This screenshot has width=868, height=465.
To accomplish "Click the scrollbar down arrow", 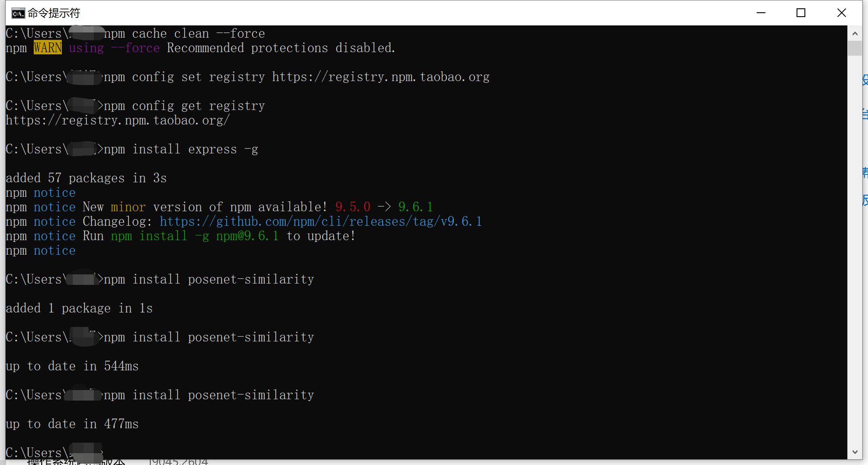I will (855, 452).
